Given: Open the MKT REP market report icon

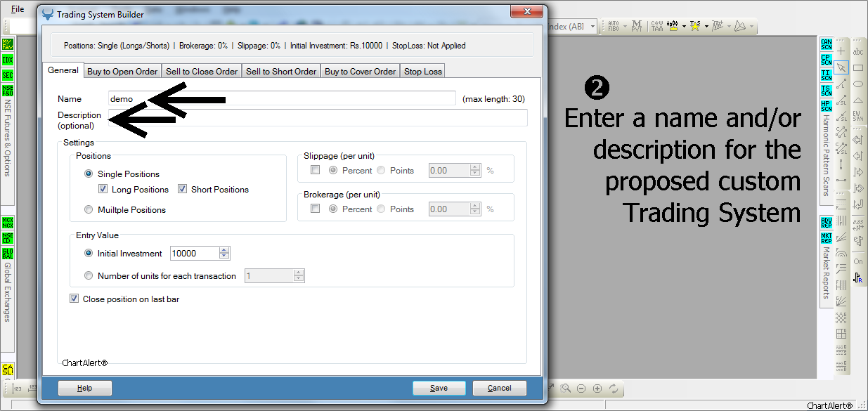Looking at the screenshot, I should click(826, 238).
